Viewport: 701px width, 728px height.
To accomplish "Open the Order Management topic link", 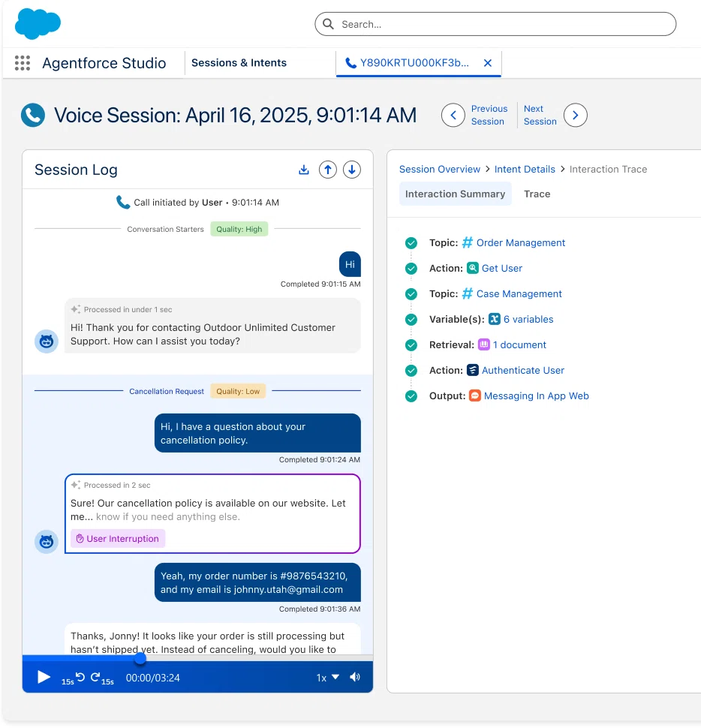I will [x=521, y=243].
